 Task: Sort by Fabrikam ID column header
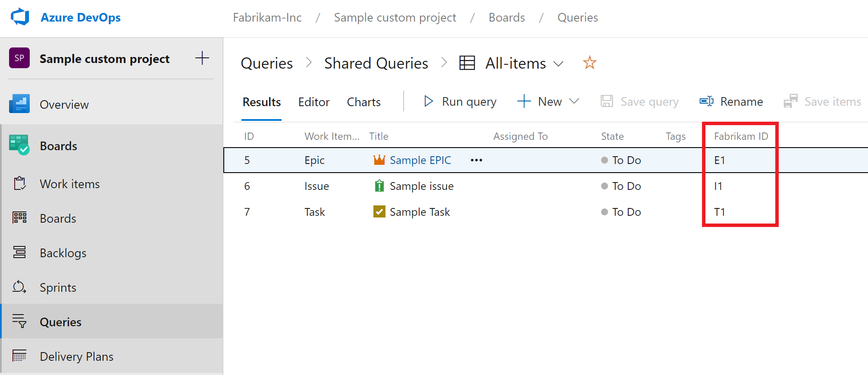click(x=741, y=136)
